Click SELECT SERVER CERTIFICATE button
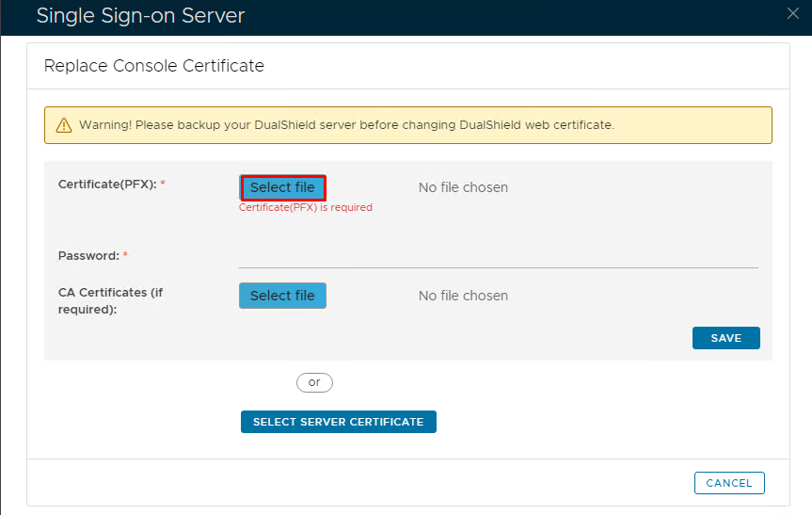 pyautogui.click(x=338, y=422)
